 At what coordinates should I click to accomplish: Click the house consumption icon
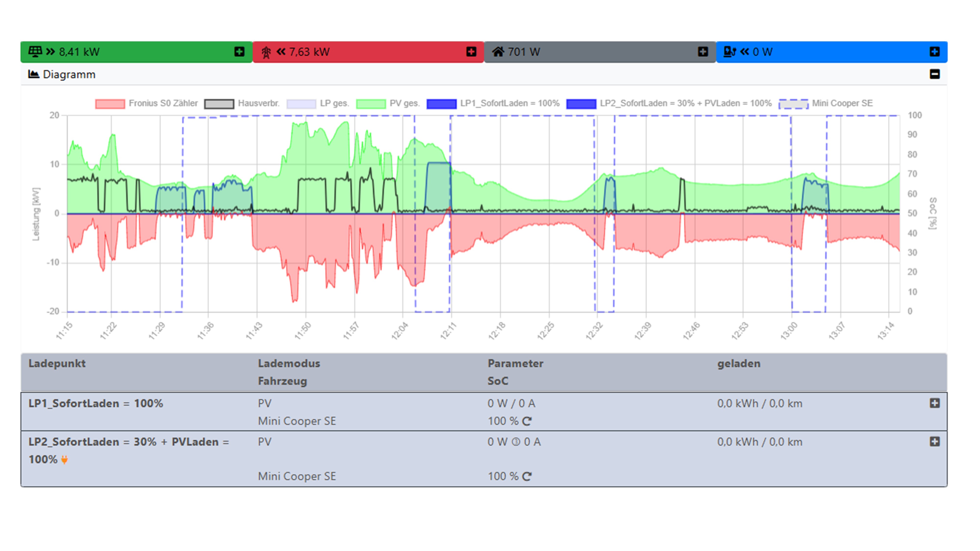coord(498,51)
